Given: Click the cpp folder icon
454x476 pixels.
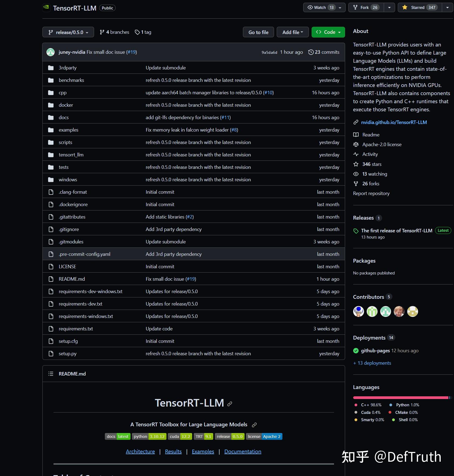Looking at the screenshot, I should click(x=51, y=93).
